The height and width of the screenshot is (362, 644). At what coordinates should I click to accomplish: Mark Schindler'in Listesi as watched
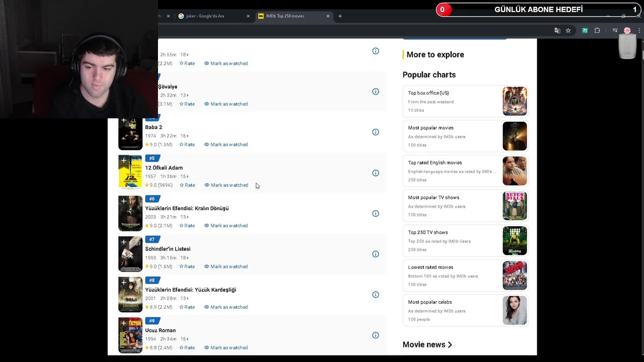tap(226, 266)
